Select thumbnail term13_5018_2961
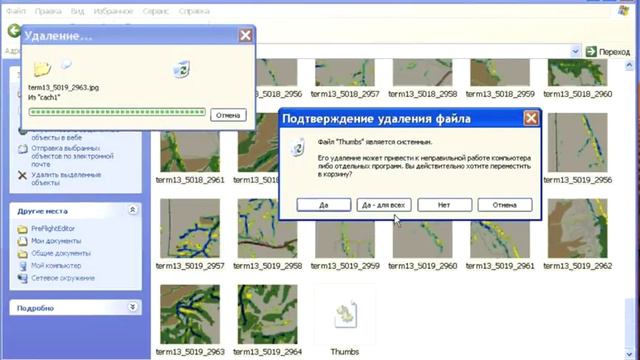Viewport: 640px width, 360px height. coord(190,151)
